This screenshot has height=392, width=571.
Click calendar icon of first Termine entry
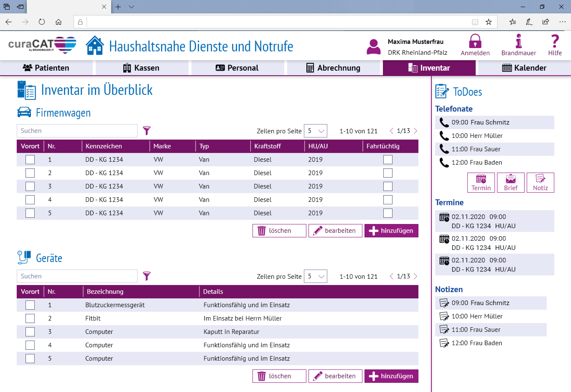coord(444,217)
